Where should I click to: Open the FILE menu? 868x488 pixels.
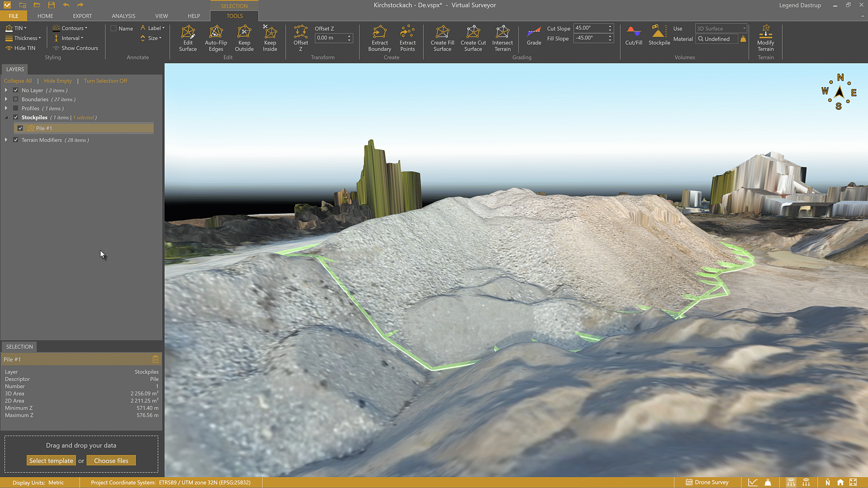click(14, 16)
